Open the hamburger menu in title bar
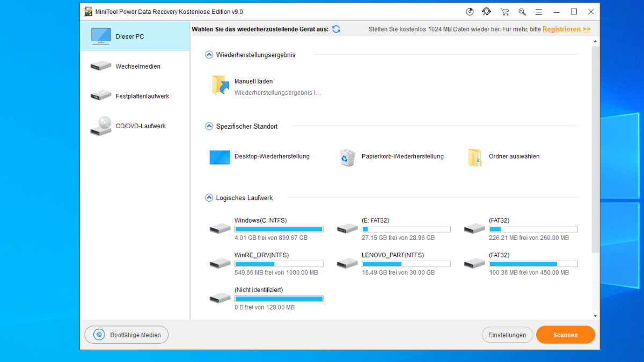Image resolution: width=644 pixels, height=362 pixels. click(x=539, y=12)
